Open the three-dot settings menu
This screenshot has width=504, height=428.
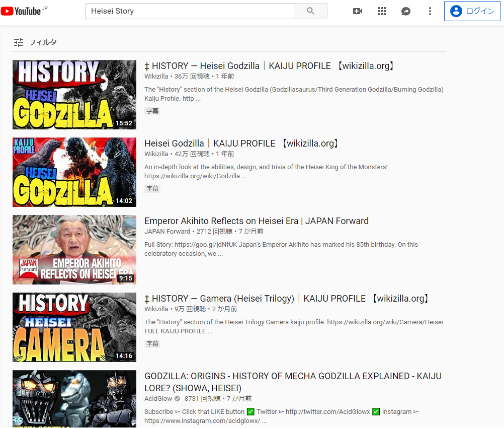430,11
